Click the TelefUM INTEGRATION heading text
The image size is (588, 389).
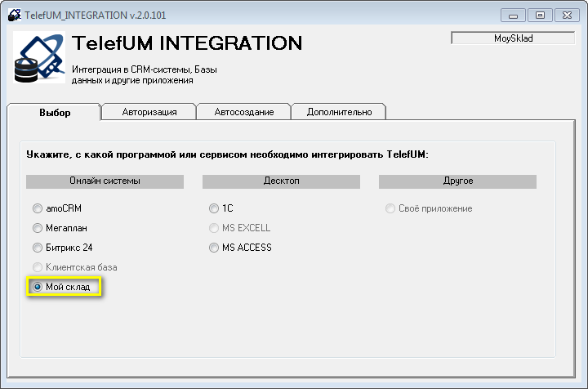[187, 42]
